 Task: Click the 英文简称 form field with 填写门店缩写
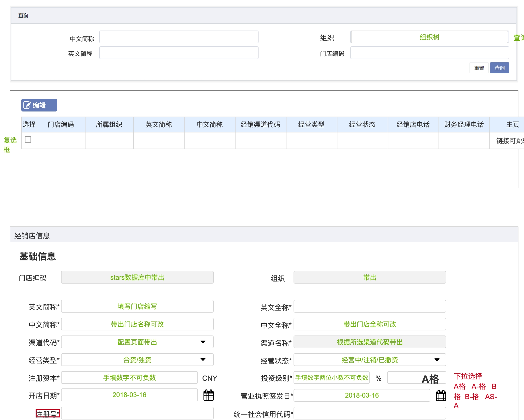137,306
